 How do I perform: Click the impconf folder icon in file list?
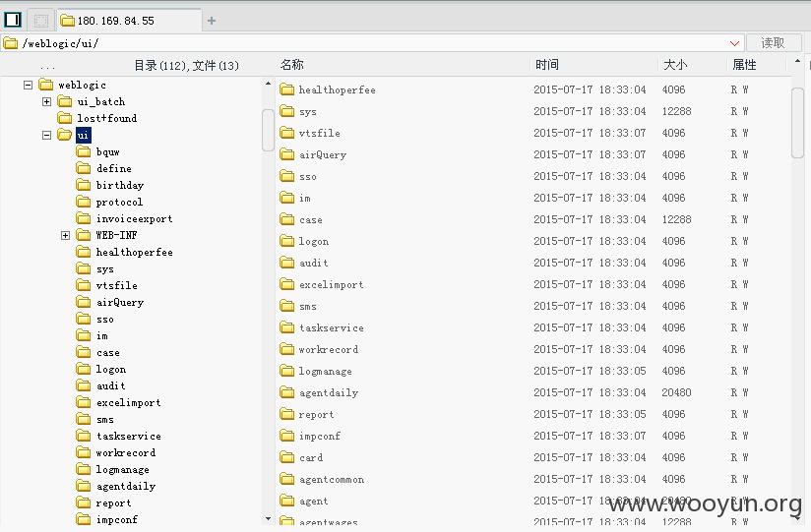click(x=287, y=436)
